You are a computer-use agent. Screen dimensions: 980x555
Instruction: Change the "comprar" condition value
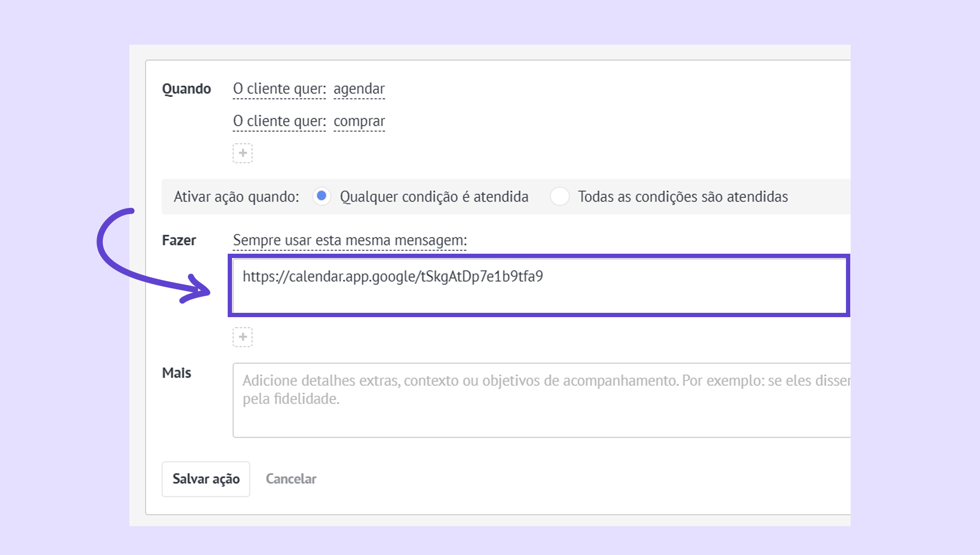(359, 121)
